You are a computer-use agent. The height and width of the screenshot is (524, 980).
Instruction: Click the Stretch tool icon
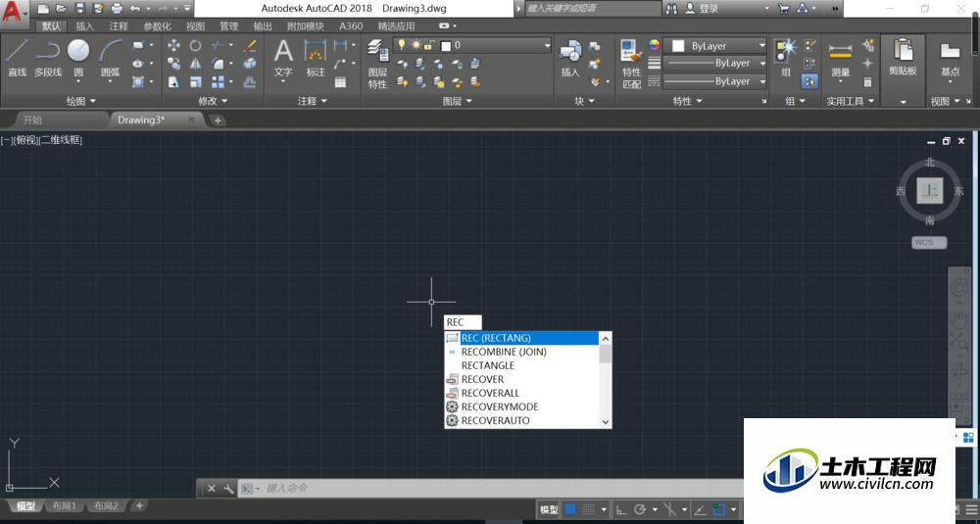point(173,82)
